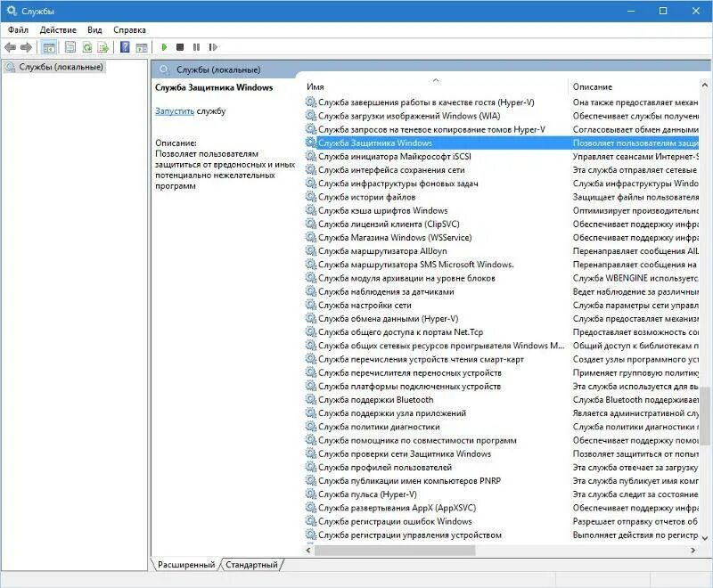Pause the service with the pause icon

(197, 45)
